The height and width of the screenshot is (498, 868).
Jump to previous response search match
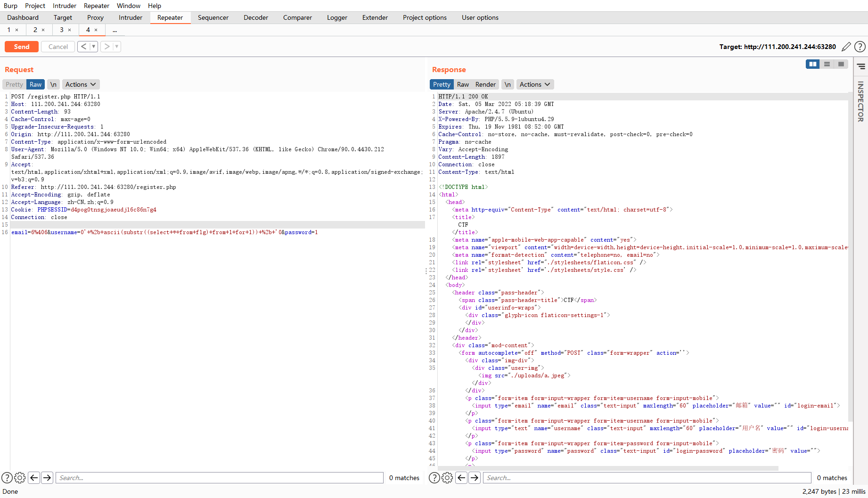[x=461, y=478]
